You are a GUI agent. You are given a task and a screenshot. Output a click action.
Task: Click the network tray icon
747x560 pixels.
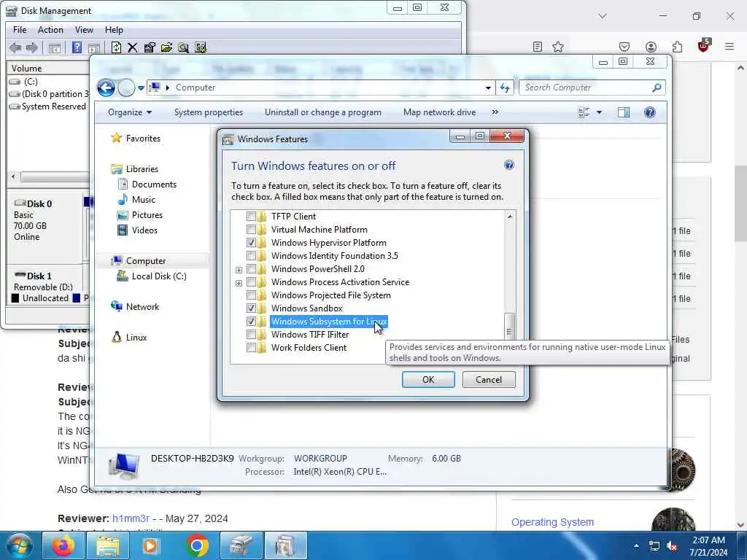654,546
